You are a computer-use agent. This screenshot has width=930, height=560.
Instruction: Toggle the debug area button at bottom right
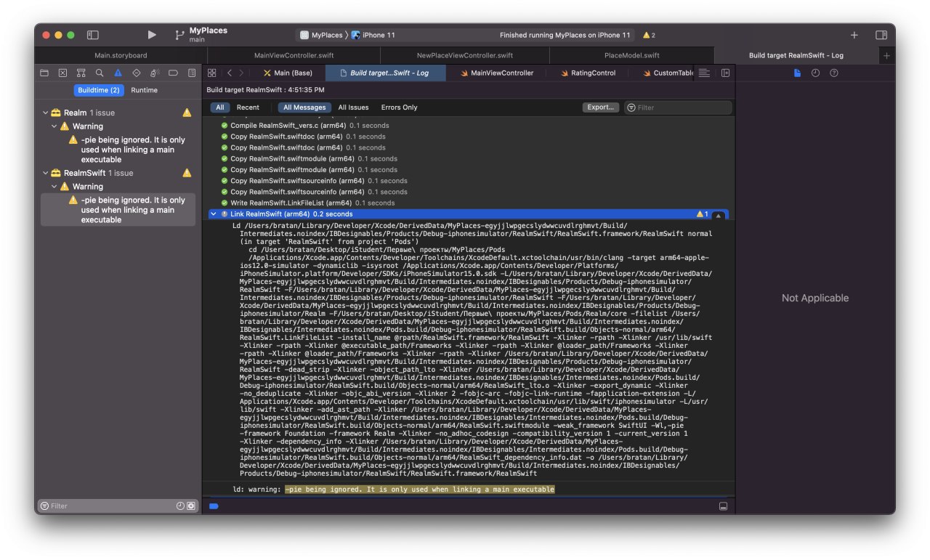tap(723, 506)
